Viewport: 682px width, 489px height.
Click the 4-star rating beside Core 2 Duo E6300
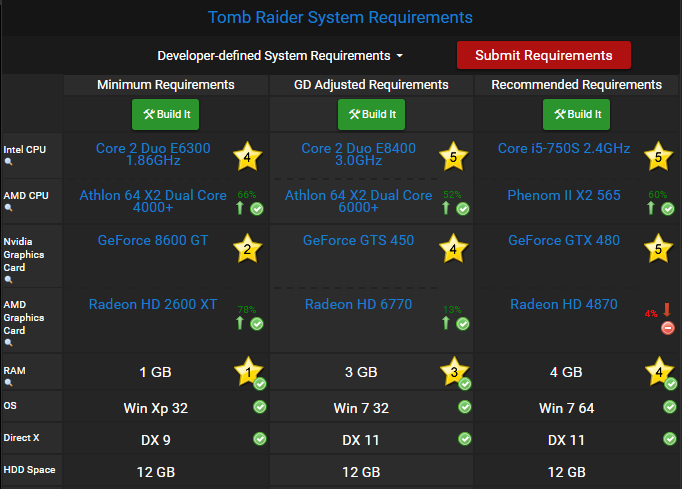247,156
